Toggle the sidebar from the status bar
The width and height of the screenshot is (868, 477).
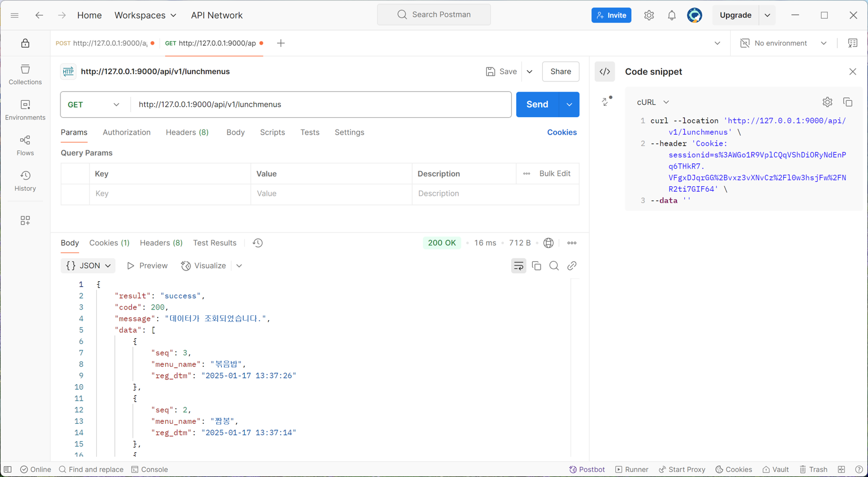pos(8,470)
